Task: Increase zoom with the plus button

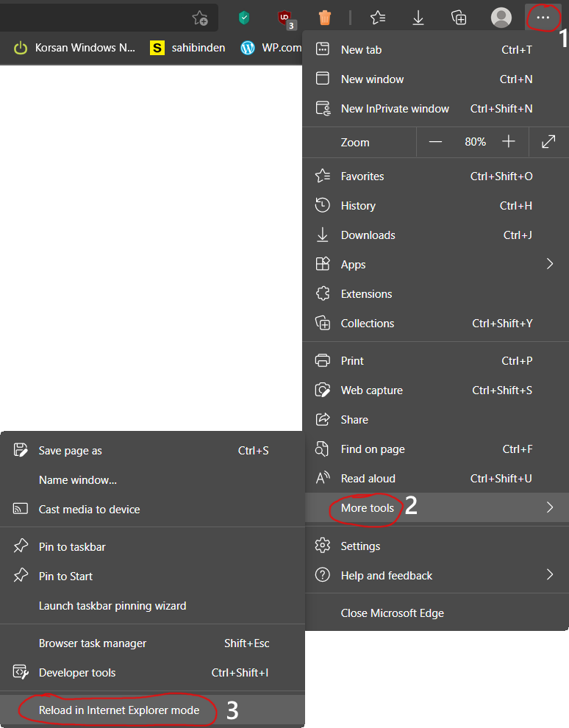Action: [509, 142]
